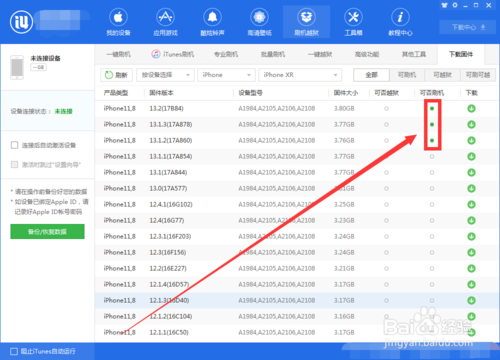Click the i4 logo icon
500x360 pixels.
[x=21, y=22]
